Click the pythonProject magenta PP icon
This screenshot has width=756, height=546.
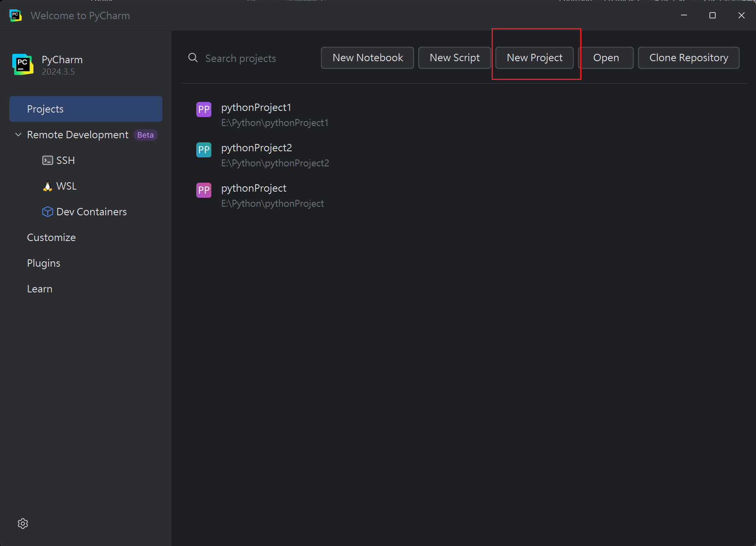pos(204,190)
